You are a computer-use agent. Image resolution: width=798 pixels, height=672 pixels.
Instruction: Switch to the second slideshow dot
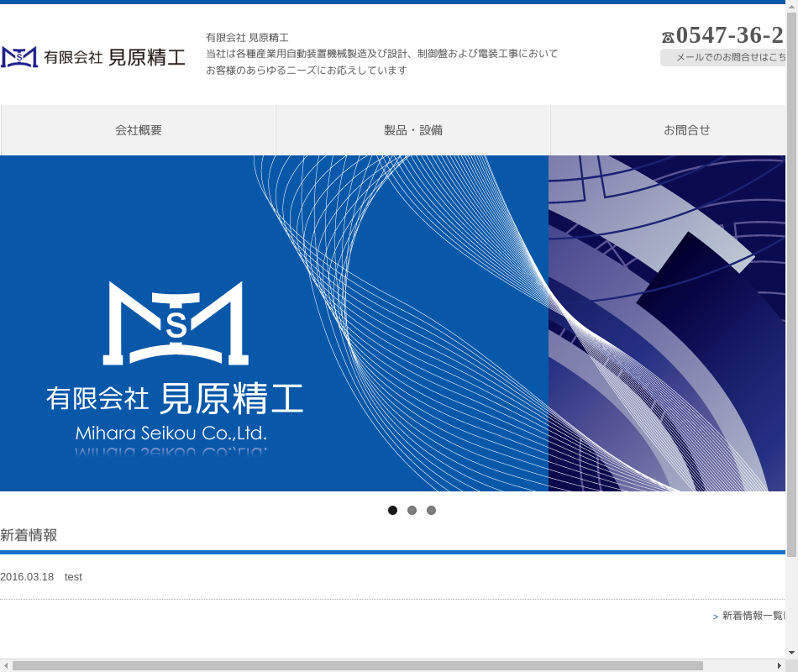412,510
